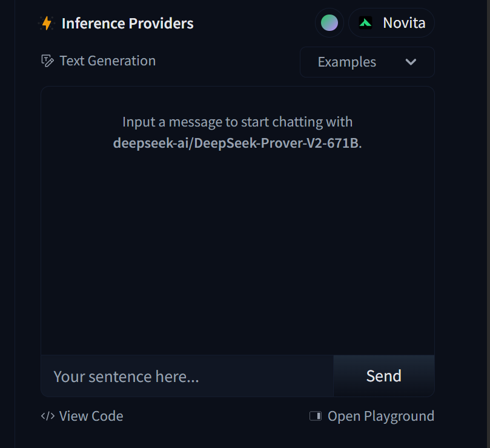The height and width of the screenshot is (448, 490).
Task: Select the Novita provider button
Action: click(x=391, y=23)
